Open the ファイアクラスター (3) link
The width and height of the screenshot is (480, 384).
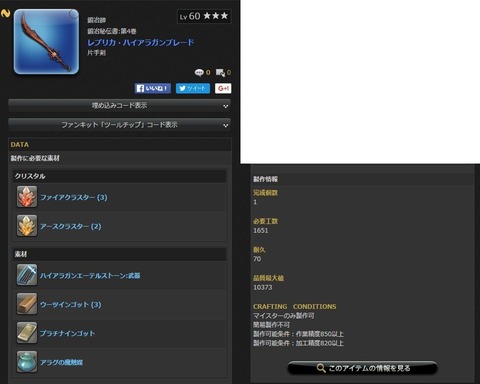tap(74, 197)
